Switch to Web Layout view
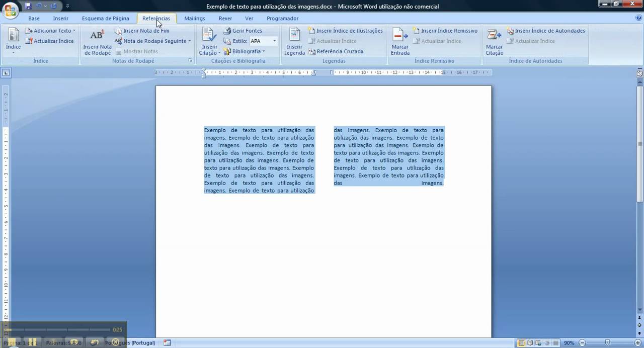Screen dimensions: 644x348 539,342
